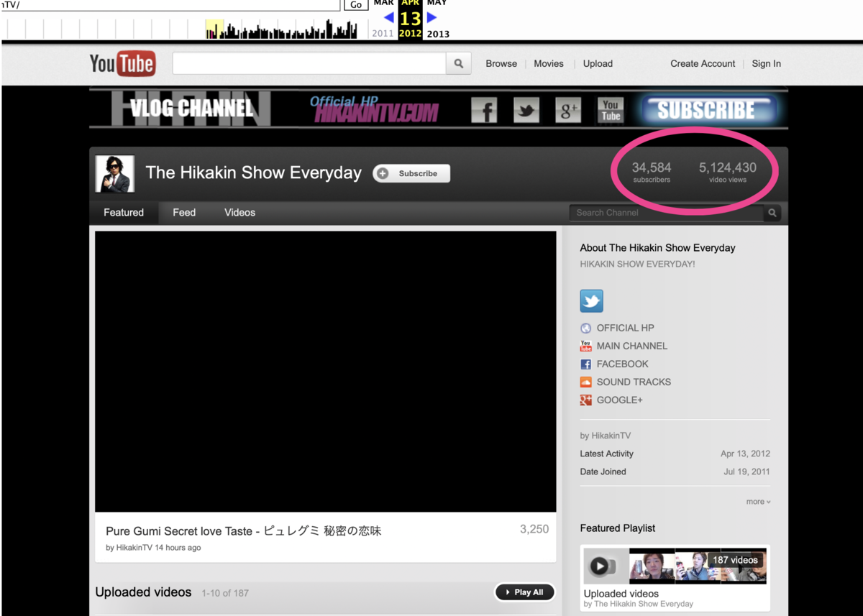This screenshot has height=616, width=863.
Task: Click the YouTube logo in header
Action: pos(122,64)
